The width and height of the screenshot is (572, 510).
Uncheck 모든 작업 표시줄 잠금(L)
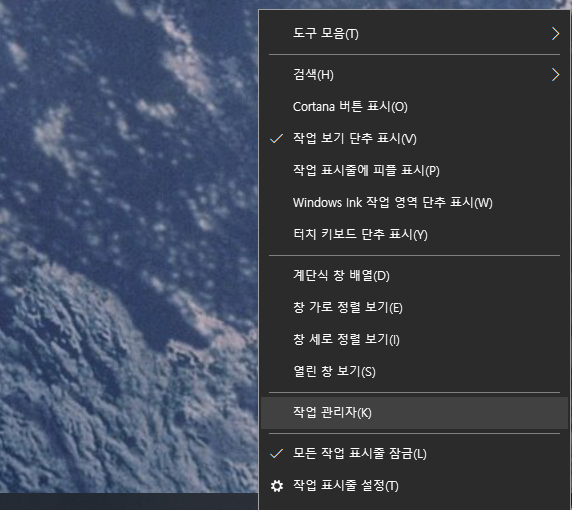[414, 454]
